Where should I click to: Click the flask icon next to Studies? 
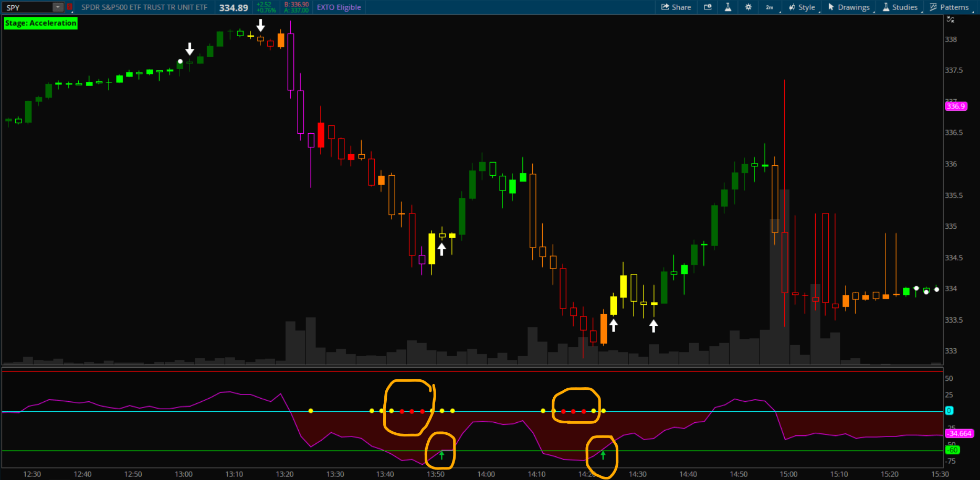pos(886,7)
